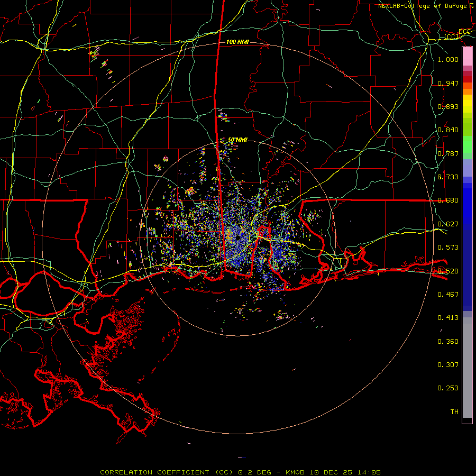476x476 pixels.
Task: Click the "[CC]" product label
Action: click(x=452, y=36)
